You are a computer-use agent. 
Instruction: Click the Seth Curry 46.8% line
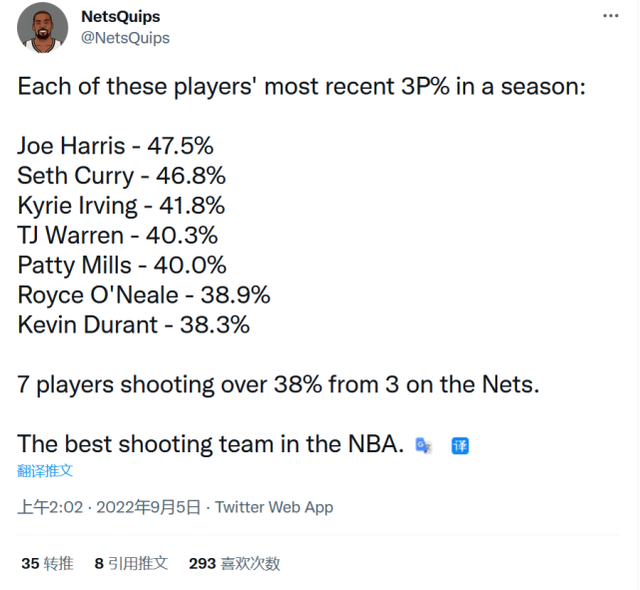click(121, 176)
